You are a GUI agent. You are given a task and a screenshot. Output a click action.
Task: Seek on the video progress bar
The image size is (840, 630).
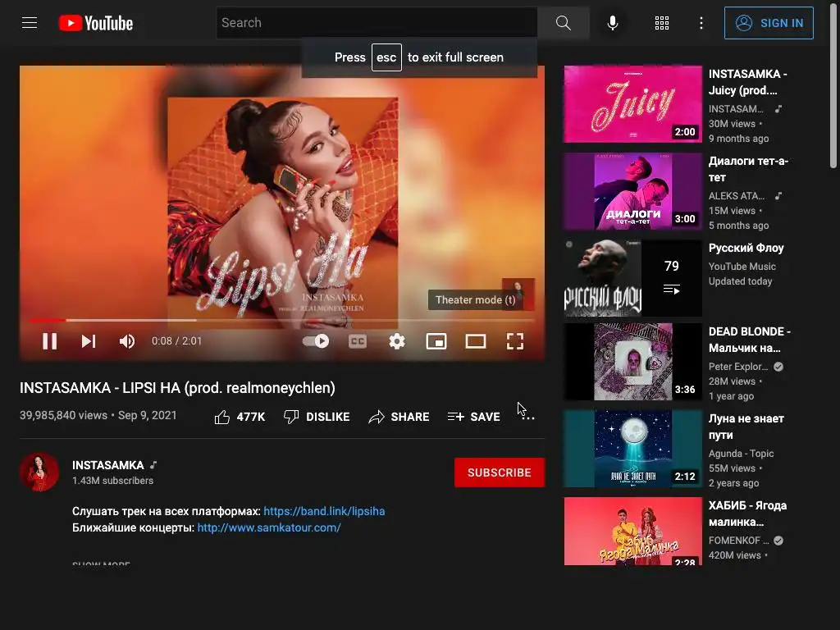tap(282, 321)
